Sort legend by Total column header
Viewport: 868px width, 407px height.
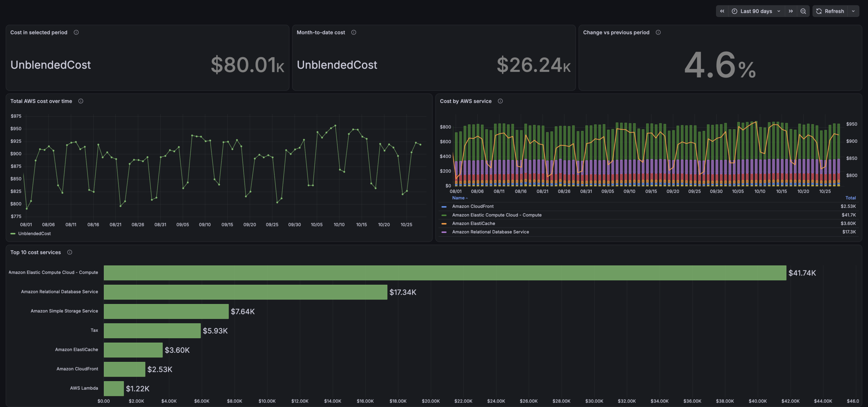pos(850,198)
